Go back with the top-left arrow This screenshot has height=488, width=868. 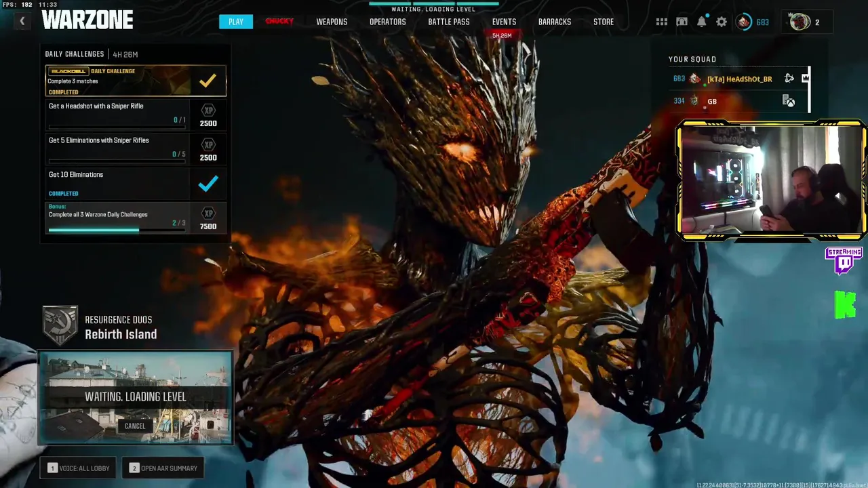coord(22,22)
